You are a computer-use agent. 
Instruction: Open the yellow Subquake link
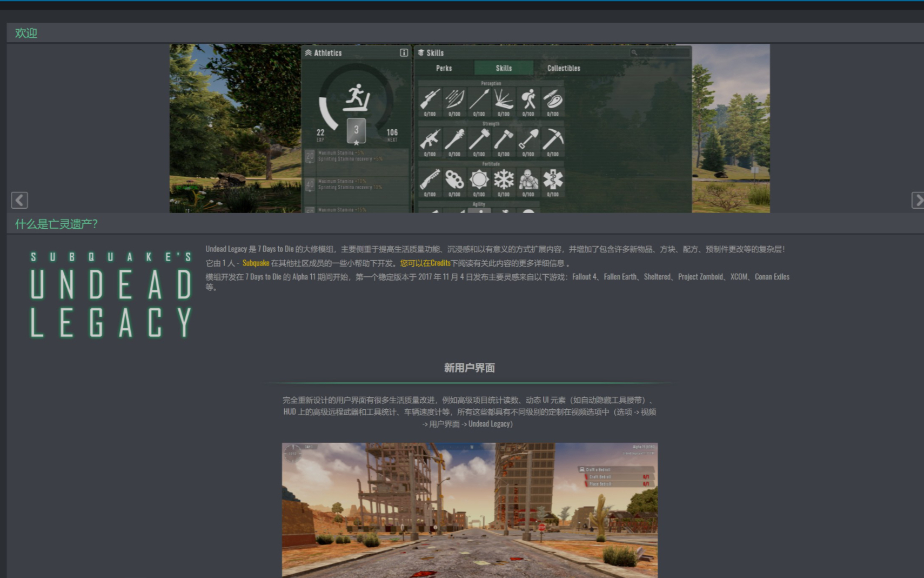point(256,263)
